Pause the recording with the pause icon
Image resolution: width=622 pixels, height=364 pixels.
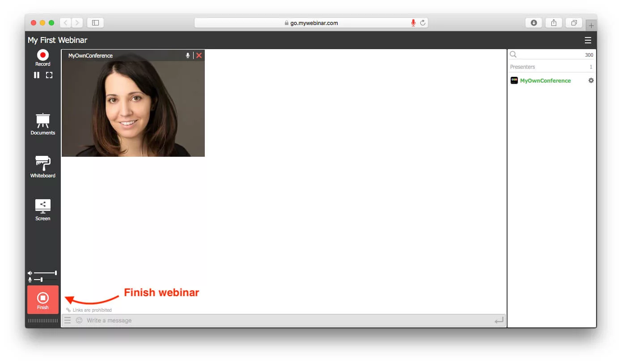tap(37, 75)
